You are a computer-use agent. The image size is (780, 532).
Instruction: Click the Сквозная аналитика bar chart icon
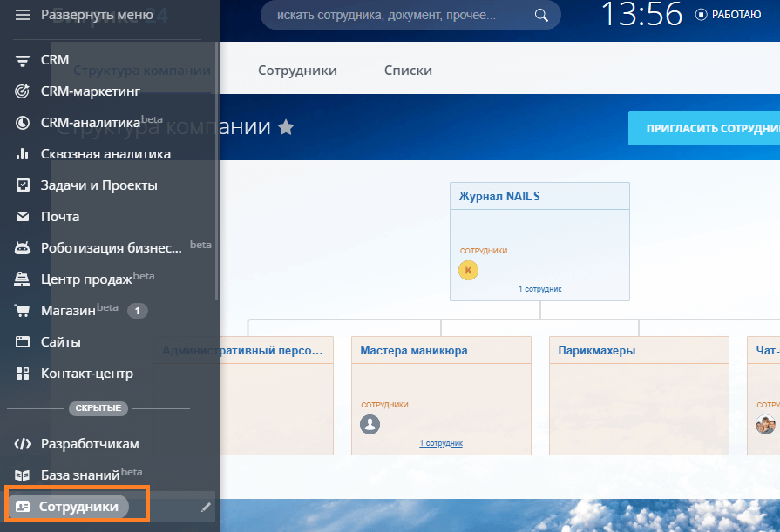[x=23, y=153]
